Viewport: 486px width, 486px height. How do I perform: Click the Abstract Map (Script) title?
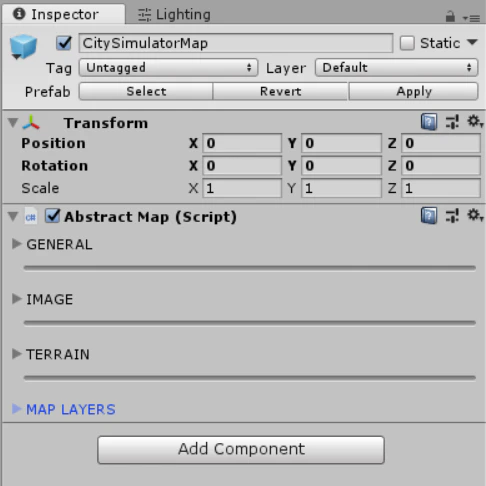click(150, 217)
